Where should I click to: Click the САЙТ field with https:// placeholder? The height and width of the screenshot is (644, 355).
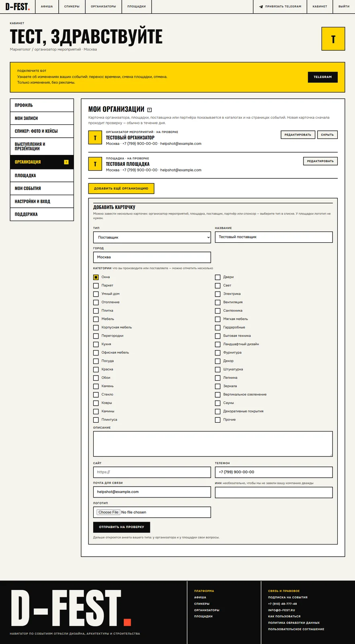tap(152, 472)
